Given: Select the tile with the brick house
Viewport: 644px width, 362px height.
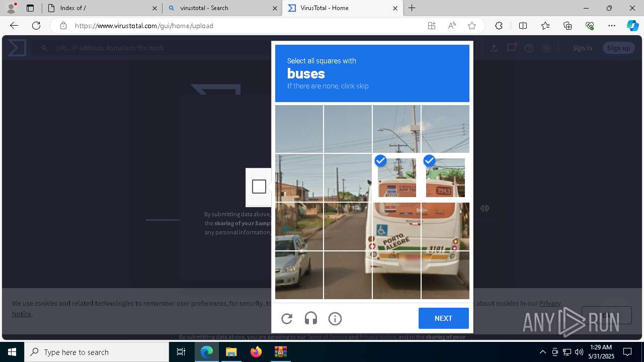Looking at the screenshot, I should [x=299, y=177].
